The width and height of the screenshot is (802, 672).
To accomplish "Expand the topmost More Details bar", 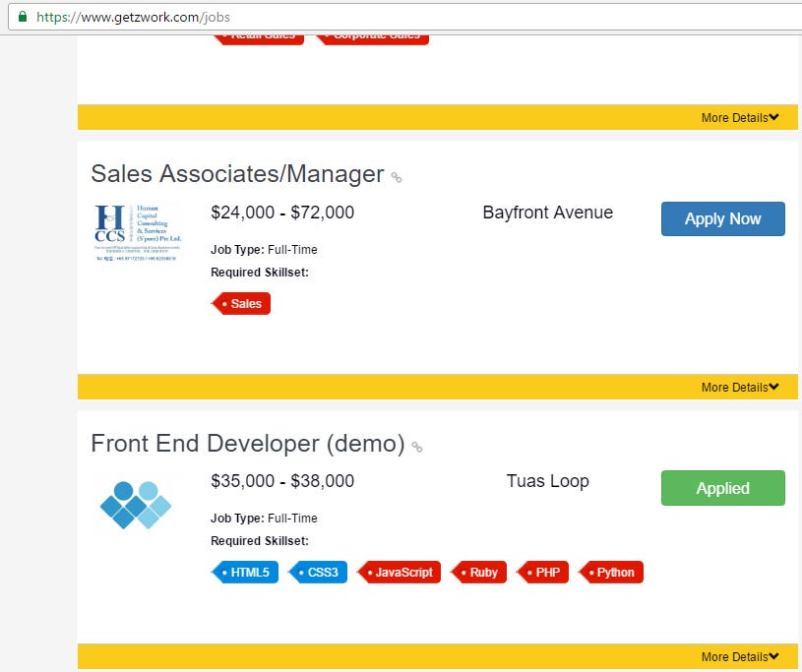I will [x=739, y=118].
